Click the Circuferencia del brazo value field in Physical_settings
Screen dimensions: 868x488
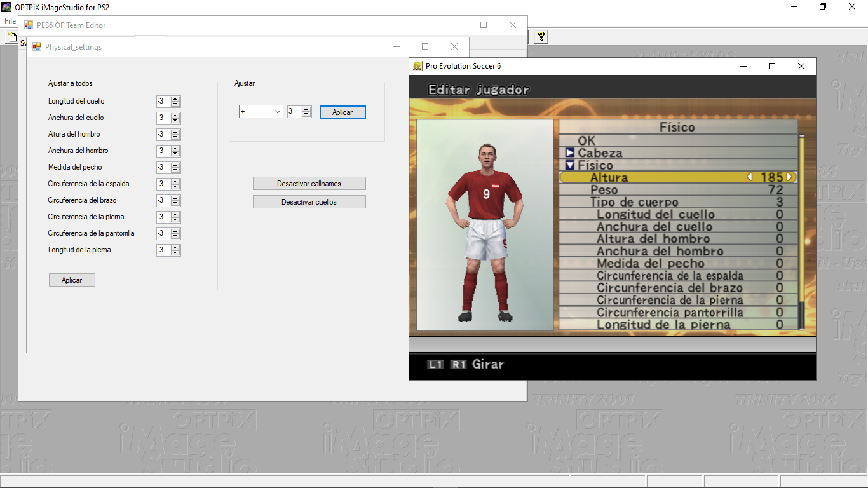pyautogui.click(x=164, y=200)
